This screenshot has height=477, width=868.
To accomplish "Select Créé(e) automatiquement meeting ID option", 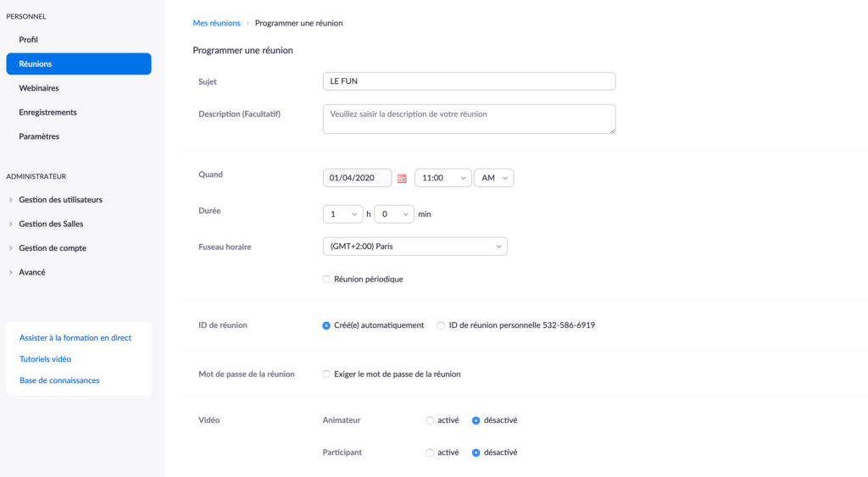I will (x=326, y=326).
